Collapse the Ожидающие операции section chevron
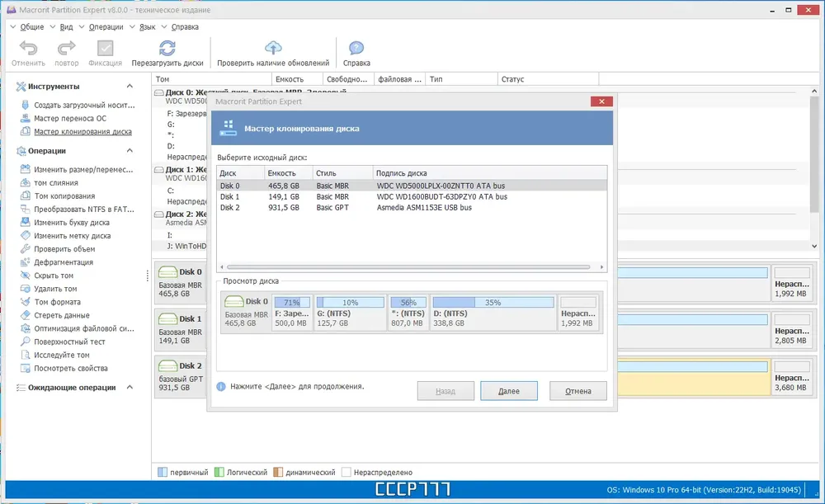Viewport: 825px width, 504px height. pos(130,387)
